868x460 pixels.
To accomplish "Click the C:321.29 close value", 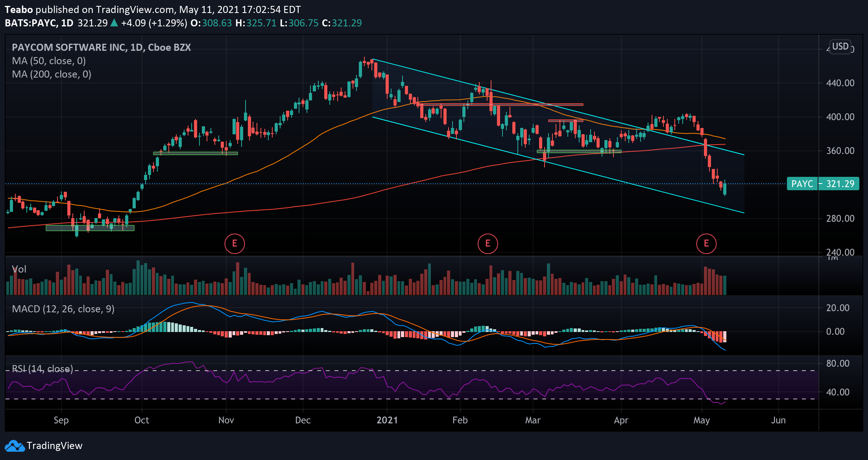I will tap(342, 23).
